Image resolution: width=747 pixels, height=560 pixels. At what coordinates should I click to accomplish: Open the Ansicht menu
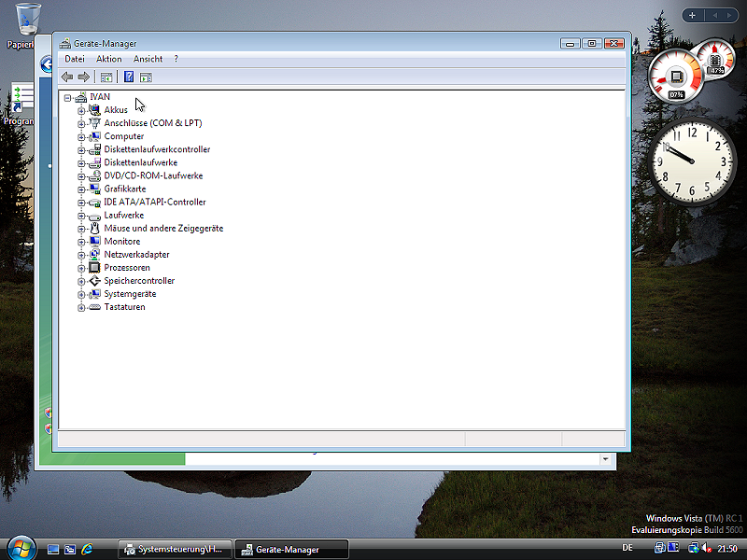coord(148,59)
